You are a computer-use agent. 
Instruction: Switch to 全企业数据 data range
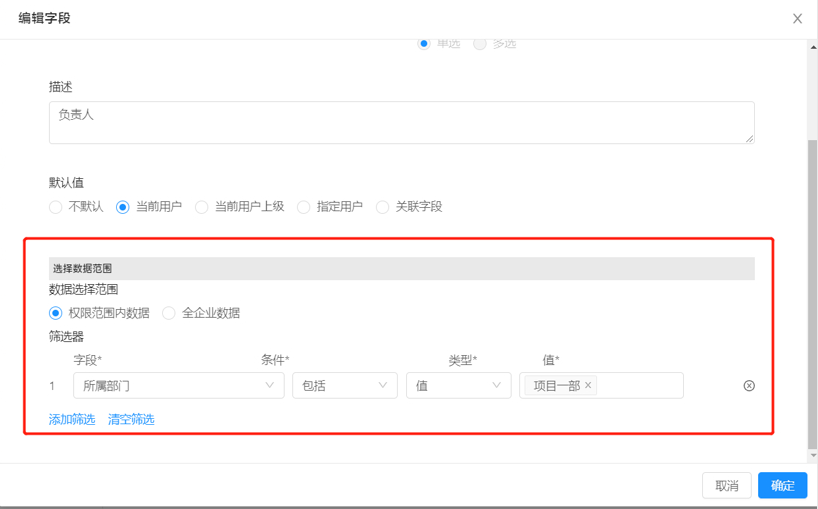point(169,313)
